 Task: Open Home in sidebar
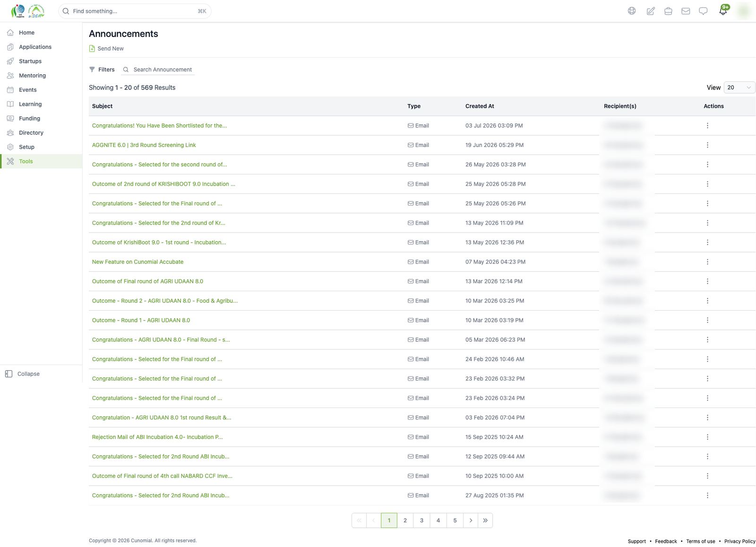click(x=41, y=33)
